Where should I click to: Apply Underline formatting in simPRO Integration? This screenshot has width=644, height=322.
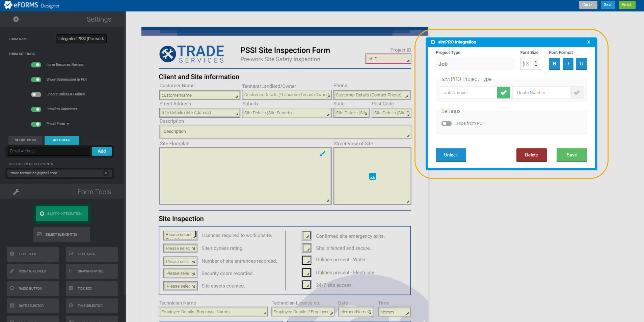click(x=581, y=64)
